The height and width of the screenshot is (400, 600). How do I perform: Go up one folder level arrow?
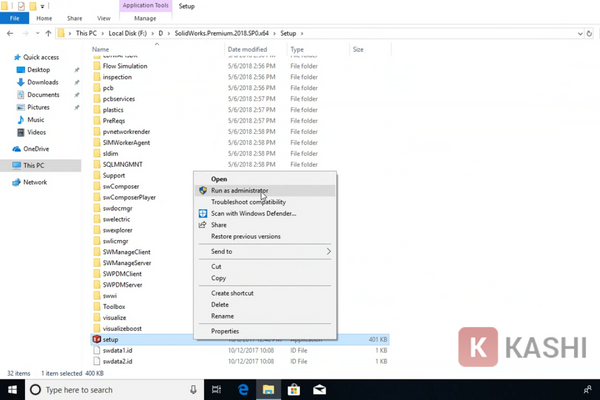tap(48, 34)
